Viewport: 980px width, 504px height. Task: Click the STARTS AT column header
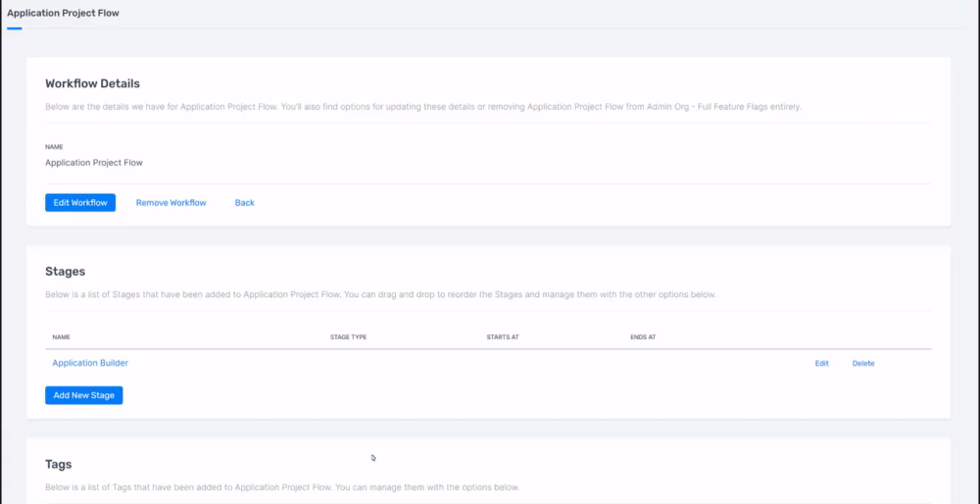503,337
